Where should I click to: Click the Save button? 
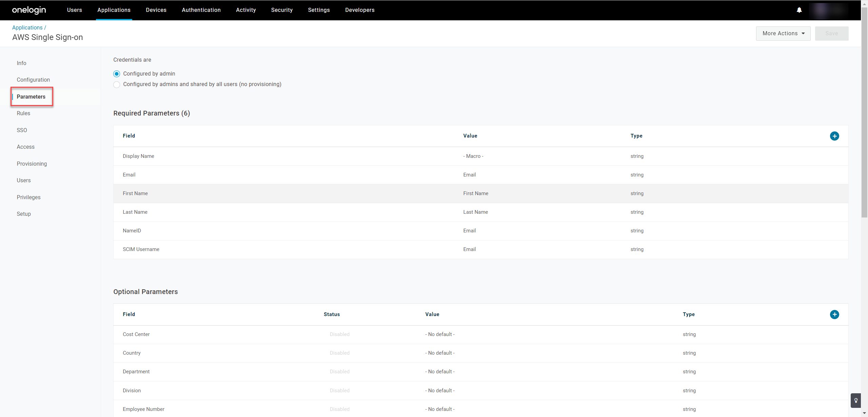[832, 33]
